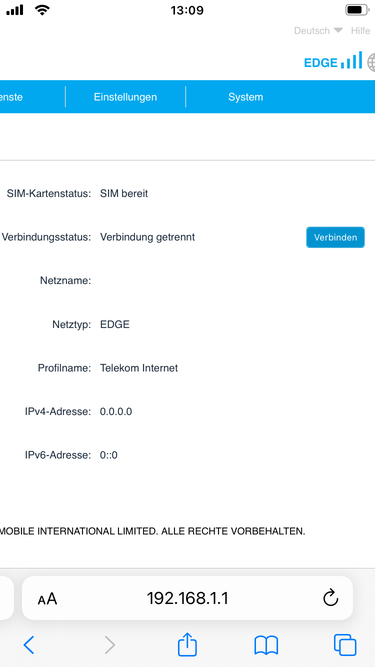
Task: Tap the Safari back arrow
Action: [28, 645]
